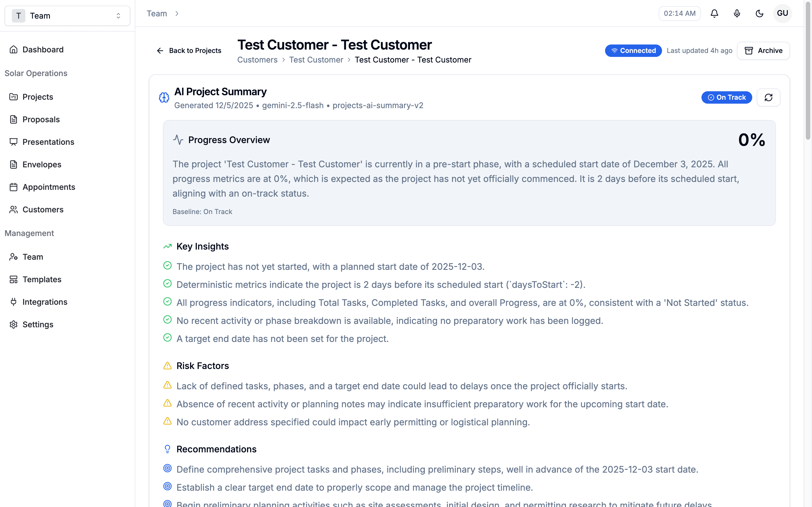
Task: Open Envelopes from the sidebar icon
Action: tap(14, 164)
